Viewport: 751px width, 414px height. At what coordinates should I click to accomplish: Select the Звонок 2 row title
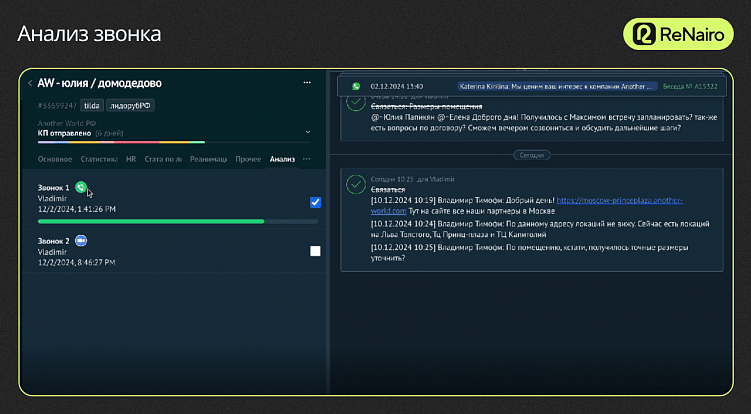coord(54,241)
